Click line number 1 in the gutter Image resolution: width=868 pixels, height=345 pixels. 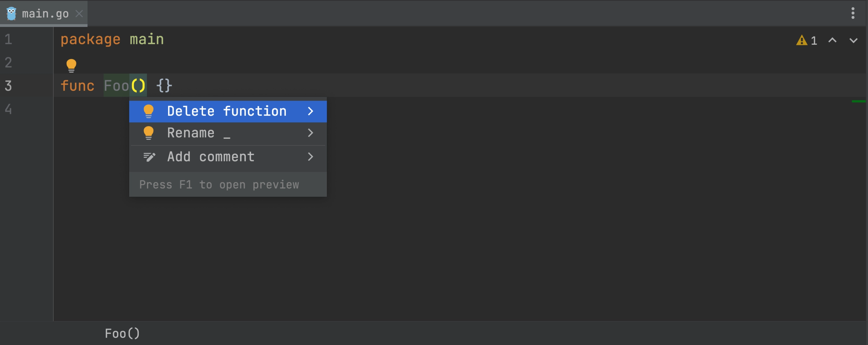[x=8, y=39]
